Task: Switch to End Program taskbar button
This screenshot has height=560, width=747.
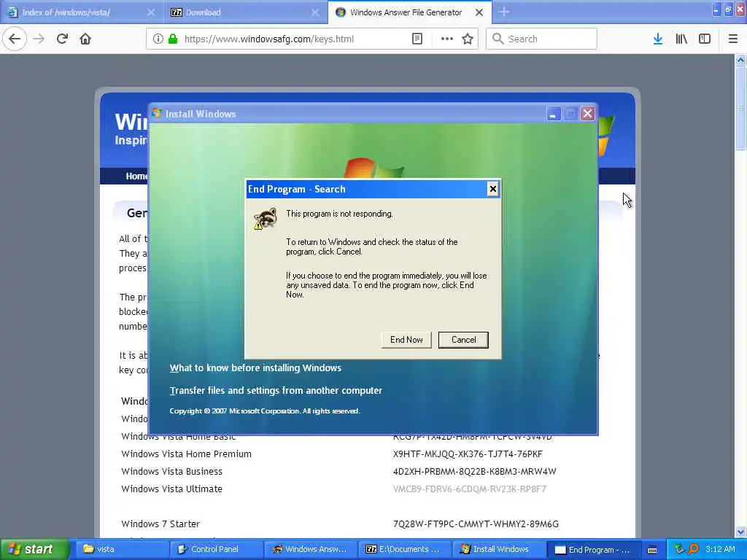Action: coord(592,549)
